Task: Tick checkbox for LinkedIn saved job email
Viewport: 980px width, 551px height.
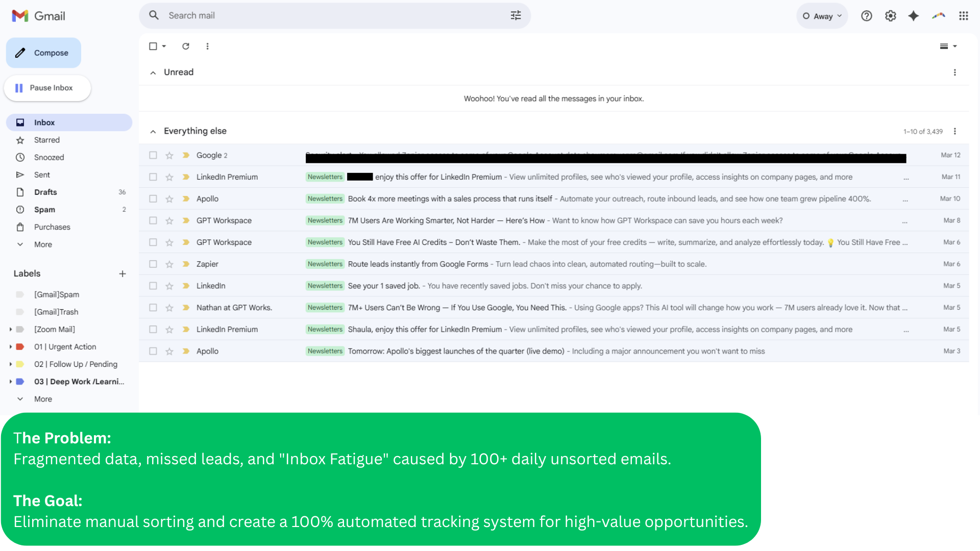Action: 153,286
